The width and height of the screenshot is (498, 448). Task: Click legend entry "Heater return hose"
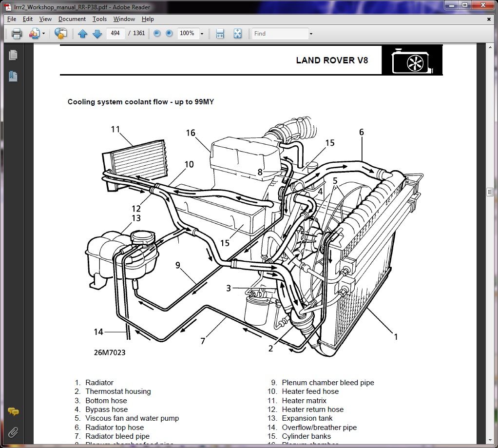tap(313, 409)
